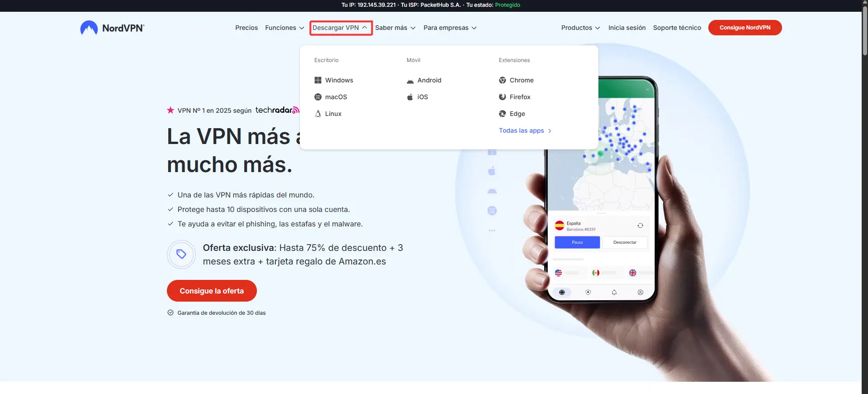Click Inicia sesión link
The image size is (868, 394).
627,28
